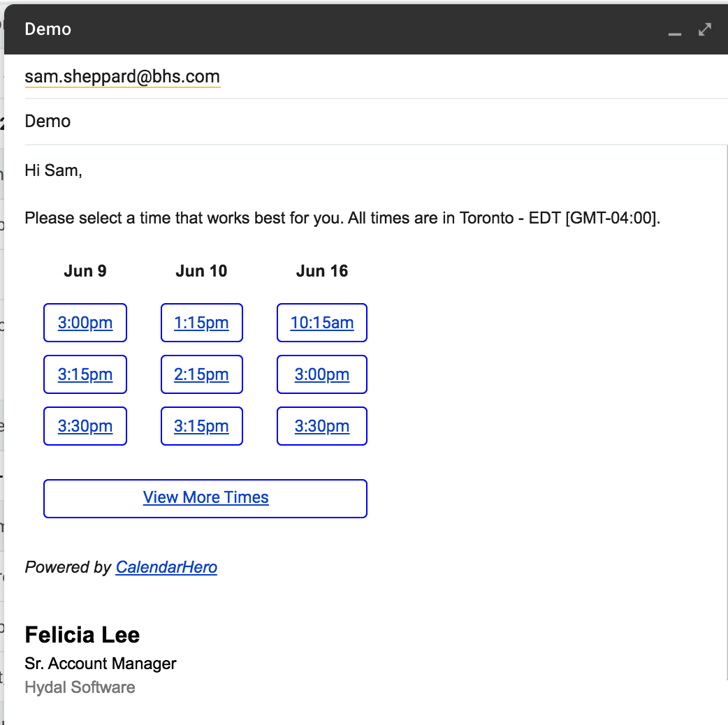The width and height of the screenshot is (728, 725).
Task: Open View More Times
Action: coord(205,498)
